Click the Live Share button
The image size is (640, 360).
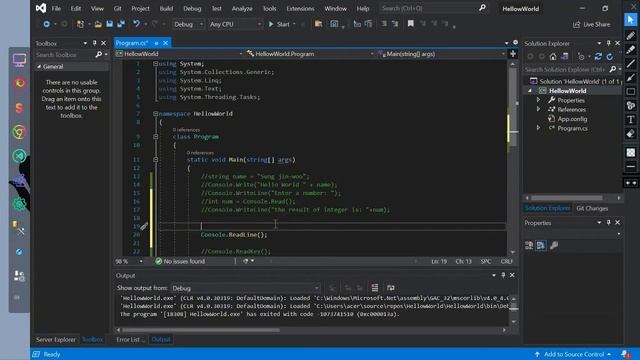[x=592, y=24]
